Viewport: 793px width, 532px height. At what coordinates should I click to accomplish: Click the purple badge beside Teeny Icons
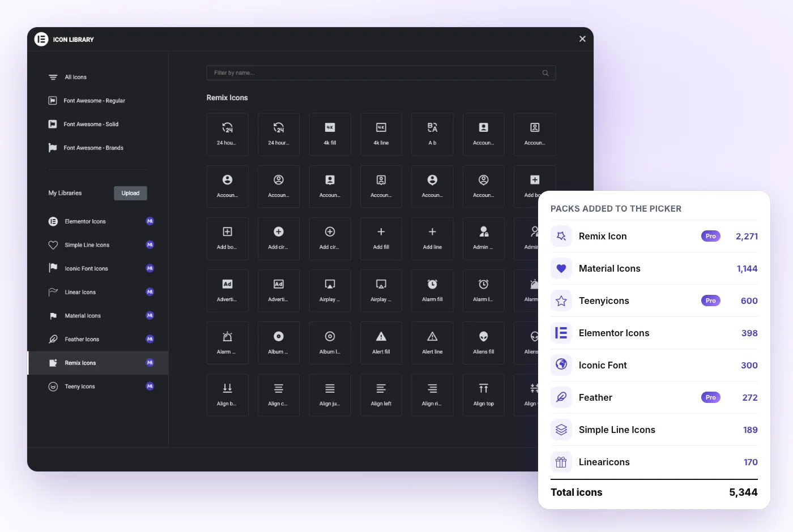[150, 386]
